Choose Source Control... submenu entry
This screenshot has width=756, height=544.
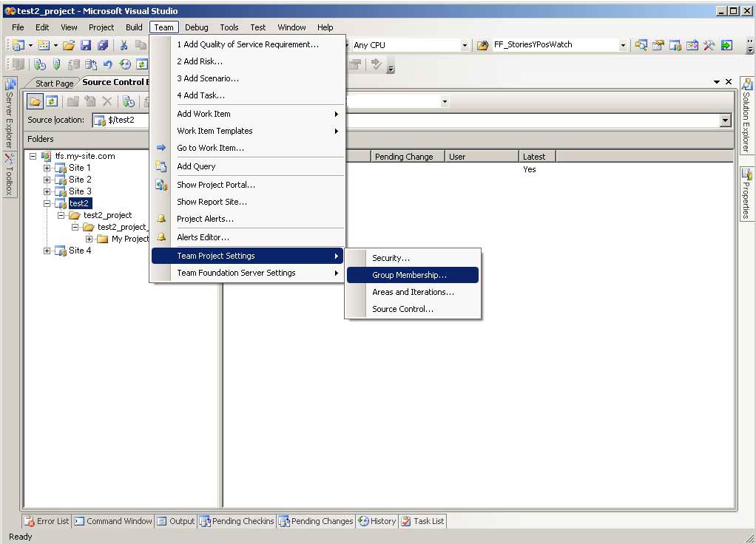[x=413, y=309]
